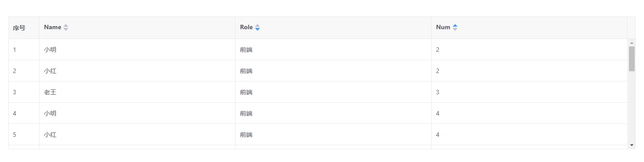Click the 前端 role cell in 老王's row
Image resolution: width=644 pixels, height=162 pixels.
coord(333,92)
